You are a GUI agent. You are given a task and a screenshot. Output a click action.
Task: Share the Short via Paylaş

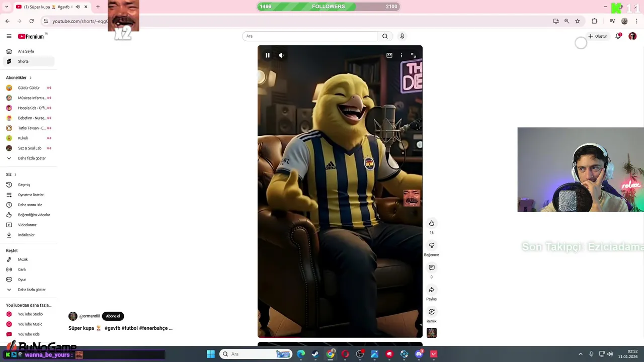click(431, 290)
